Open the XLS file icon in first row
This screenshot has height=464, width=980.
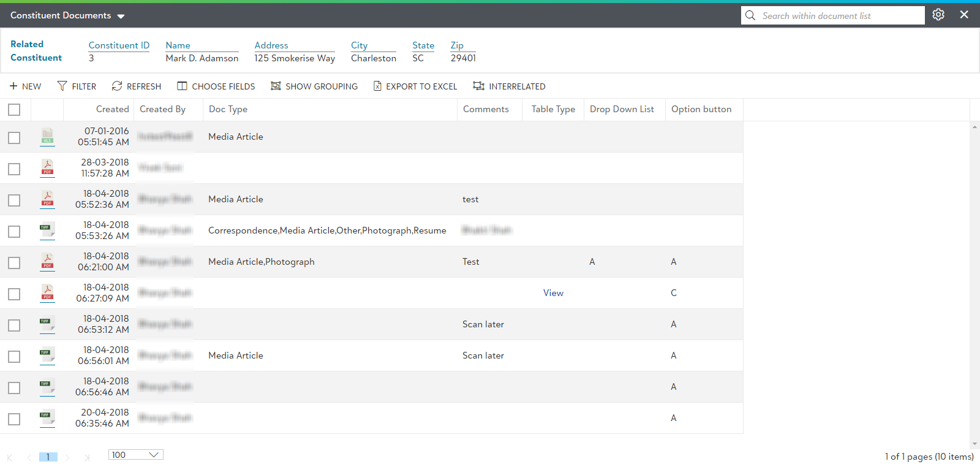[x=47, y=137]
